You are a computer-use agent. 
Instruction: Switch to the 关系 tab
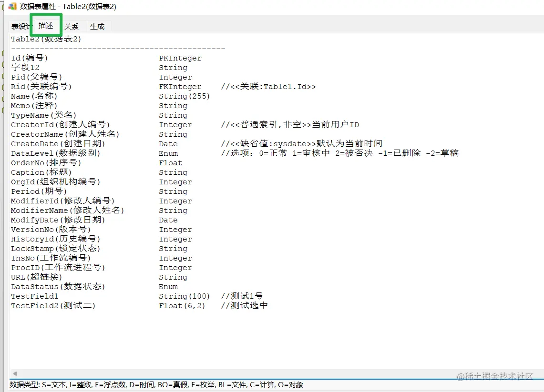click(x=72, y=26)
